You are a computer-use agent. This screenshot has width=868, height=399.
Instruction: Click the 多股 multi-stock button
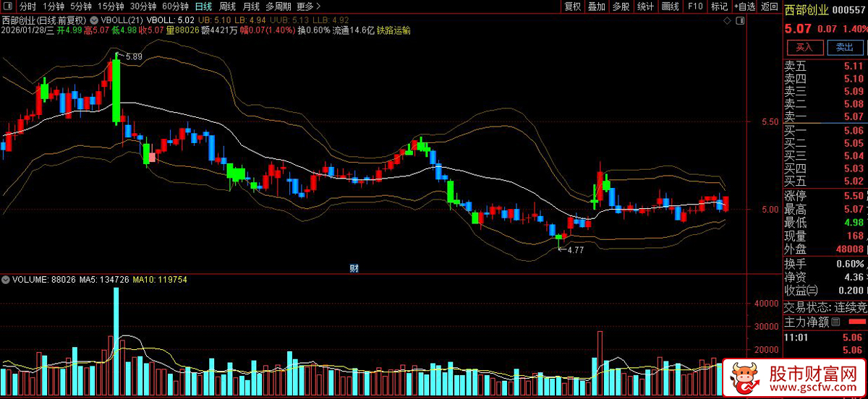621,7
